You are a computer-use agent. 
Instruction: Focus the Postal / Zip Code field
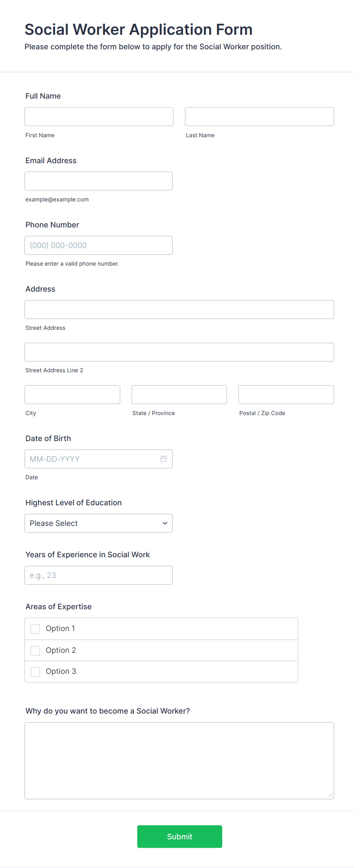tap(286, 394)
